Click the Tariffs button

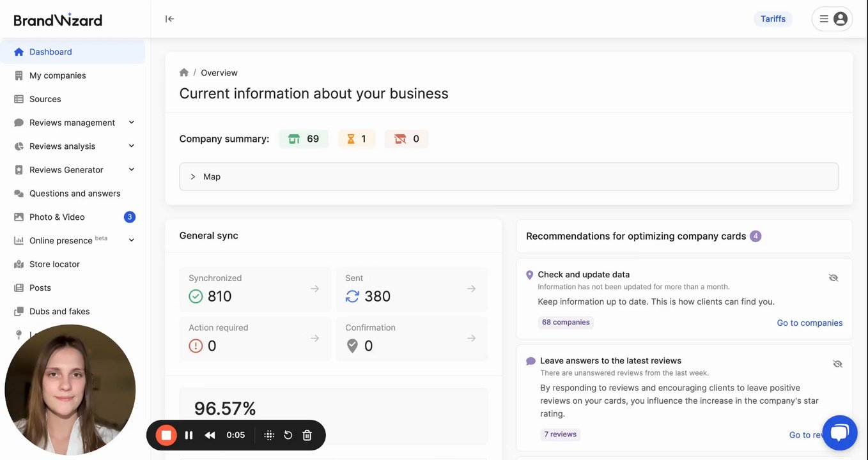coord(773,19)
